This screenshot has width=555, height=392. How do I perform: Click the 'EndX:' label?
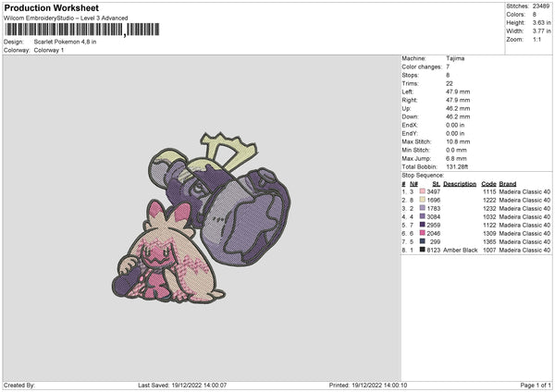[410, 125]
